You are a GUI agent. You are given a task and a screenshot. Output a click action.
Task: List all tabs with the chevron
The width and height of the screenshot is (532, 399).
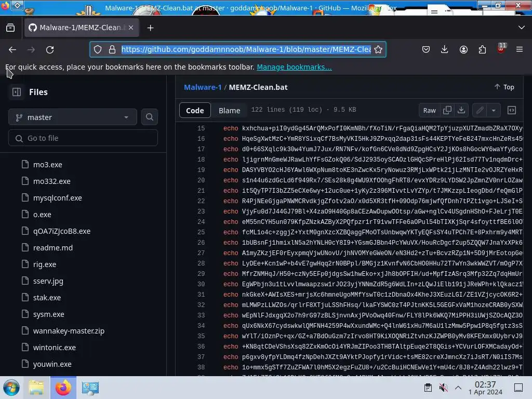click(x=522, y=28)
